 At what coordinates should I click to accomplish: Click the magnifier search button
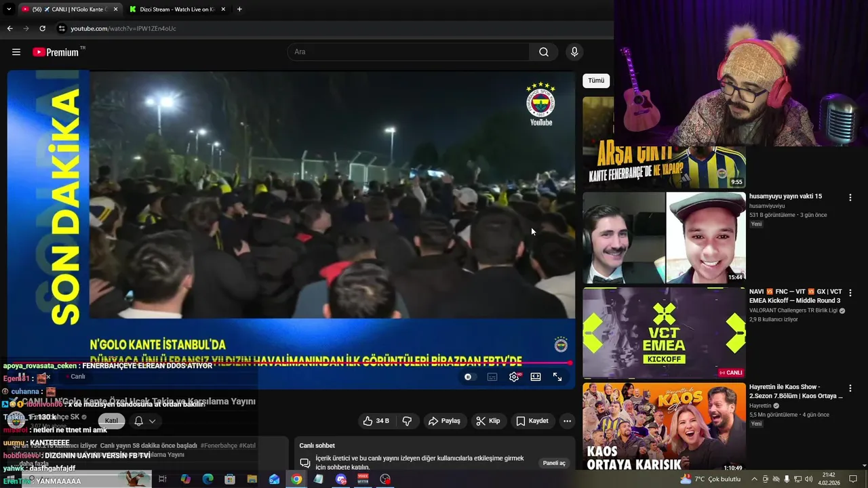(x=544, y=52)
